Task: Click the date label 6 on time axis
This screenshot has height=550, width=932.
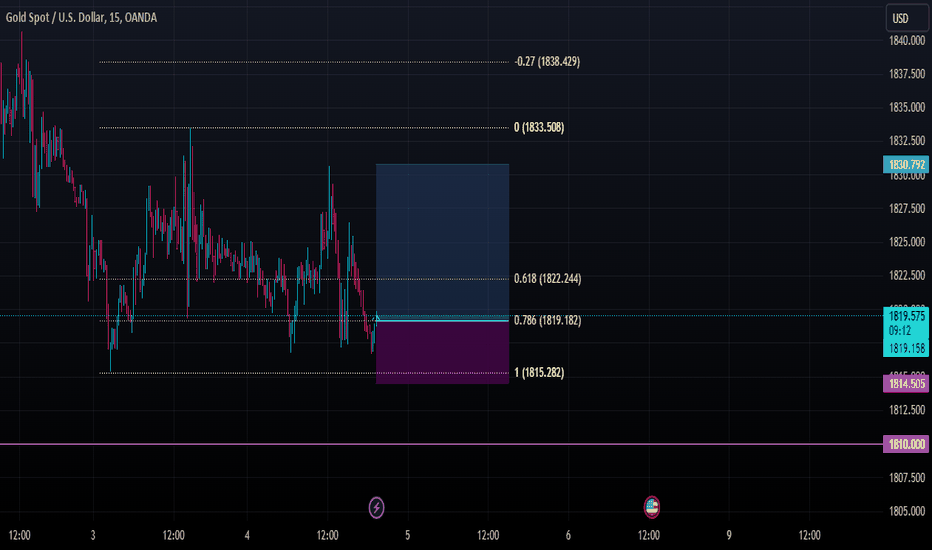Action: tap(568, 535)
